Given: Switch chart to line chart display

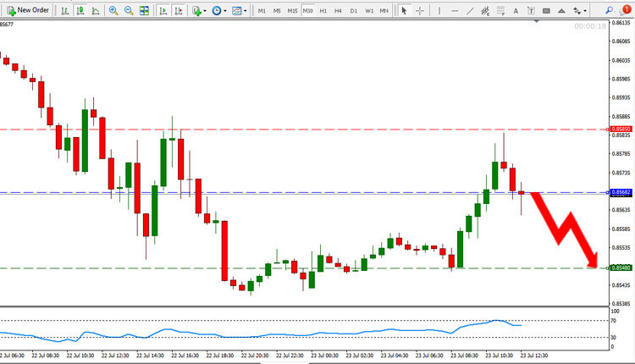Looking at the screenshot, I should point(96,11).
